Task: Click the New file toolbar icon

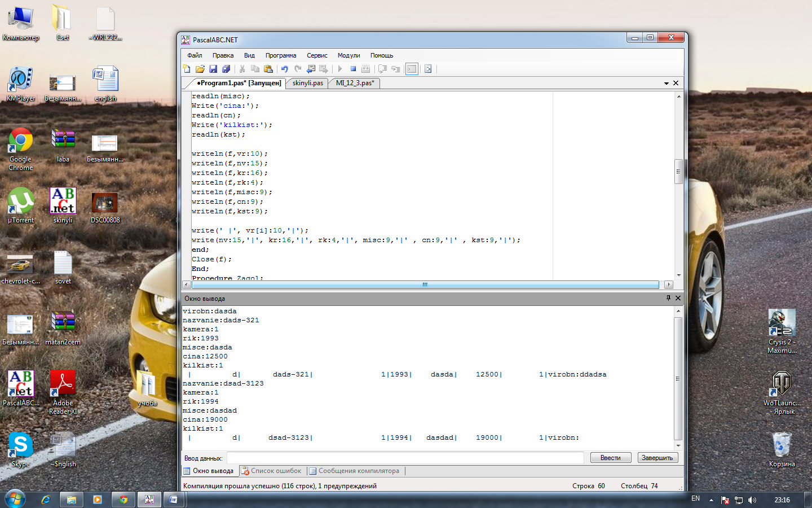Action: 187,69
